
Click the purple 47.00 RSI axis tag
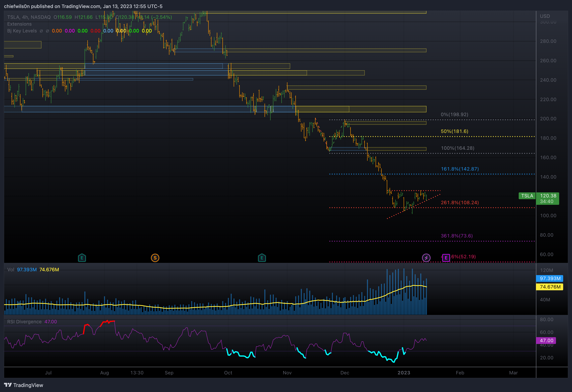point(546,340)
